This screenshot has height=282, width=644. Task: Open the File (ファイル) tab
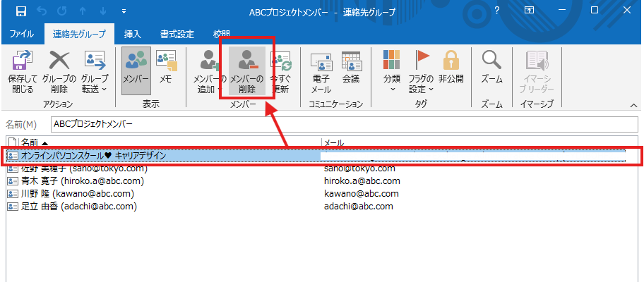tap(22, 34)
